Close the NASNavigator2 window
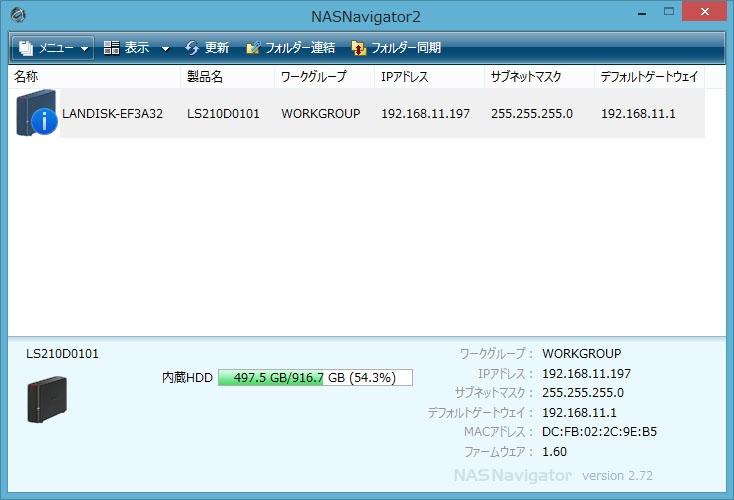The image size is (734, 500). tap(705, 11)
